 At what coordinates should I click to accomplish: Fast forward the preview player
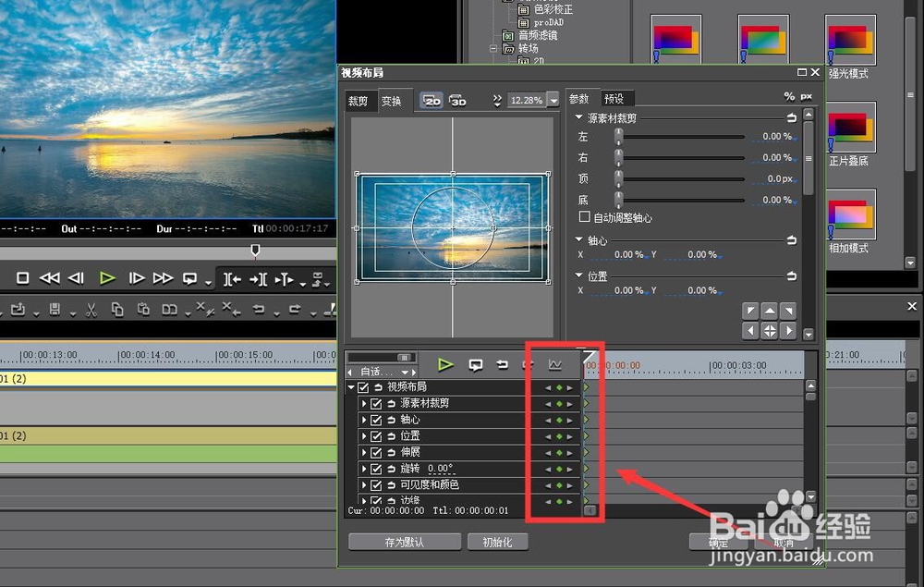click(x=164, y=278)
